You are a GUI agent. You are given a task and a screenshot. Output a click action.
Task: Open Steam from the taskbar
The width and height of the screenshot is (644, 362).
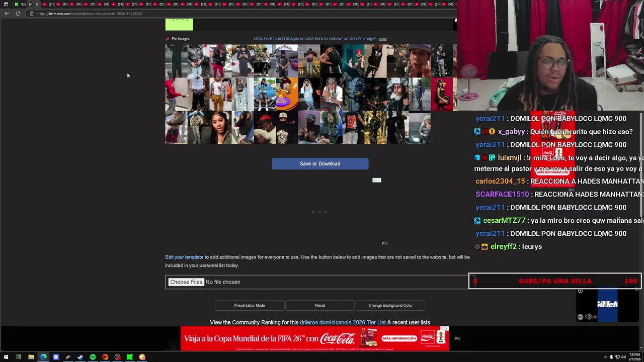[80, 357]
